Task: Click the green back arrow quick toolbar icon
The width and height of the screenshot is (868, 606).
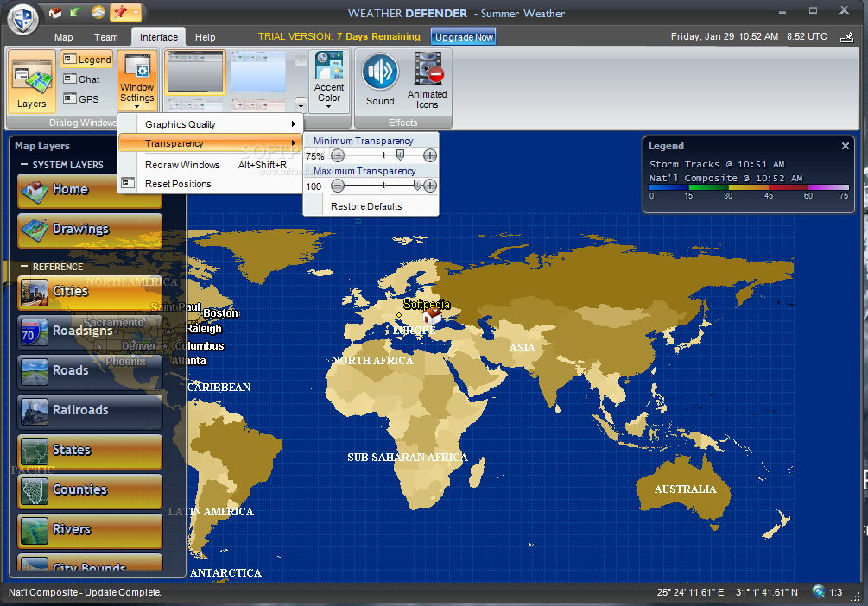Action: 75,11
